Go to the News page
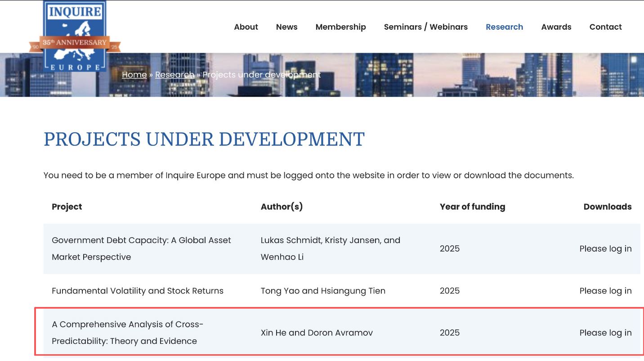Image resolution: width=644 pixels, height=361 pixels. pyautogui.click(x=286, y=27)
